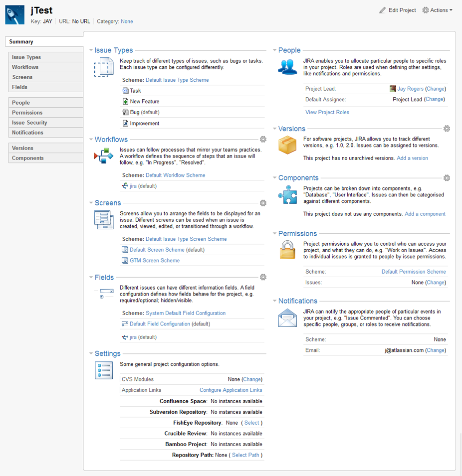This screenshot has width=462, height=476.
Task: Change the notification Email address
Action: tap(436, 350)
